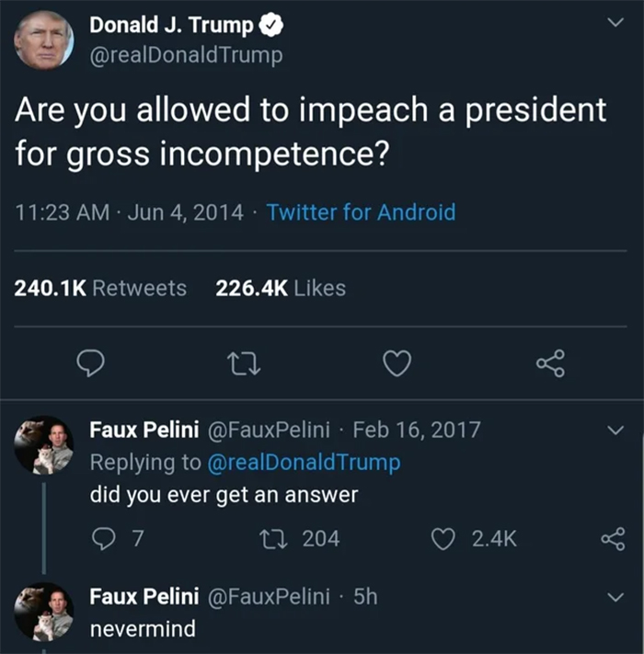Open the Twitter for Android link
644x654 pixels.
tap(361, 212)
